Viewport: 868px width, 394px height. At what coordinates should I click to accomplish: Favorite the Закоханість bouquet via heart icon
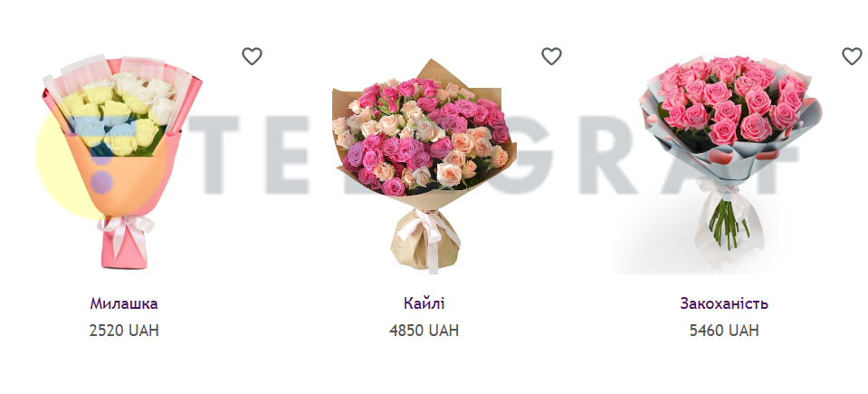pos(852,56)
